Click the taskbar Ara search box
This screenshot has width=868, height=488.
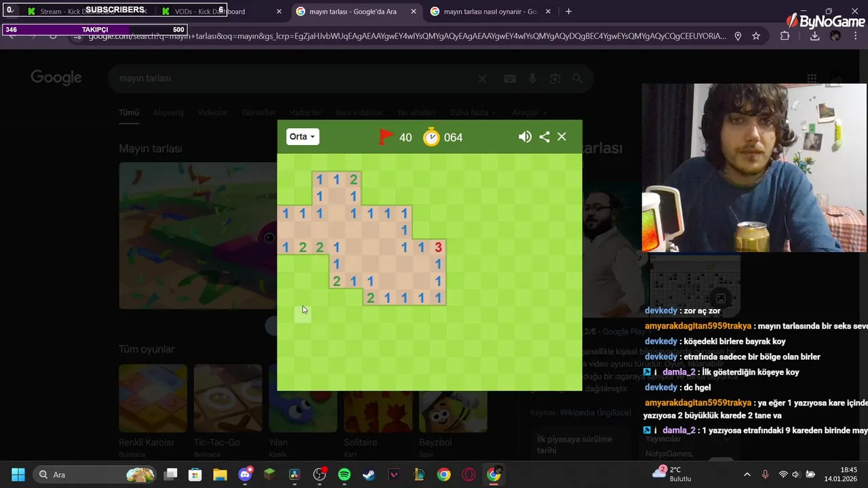pos(95,474)
